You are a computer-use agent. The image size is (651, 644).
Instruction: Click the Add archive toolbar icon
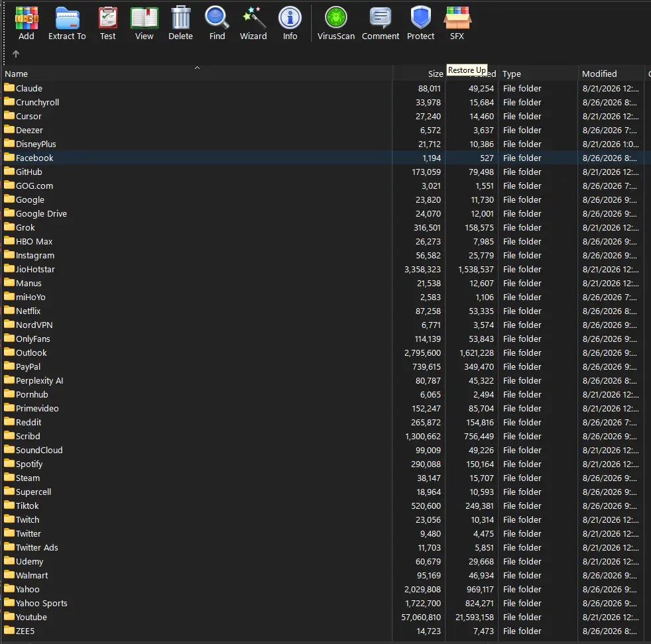tap(26, 19)
